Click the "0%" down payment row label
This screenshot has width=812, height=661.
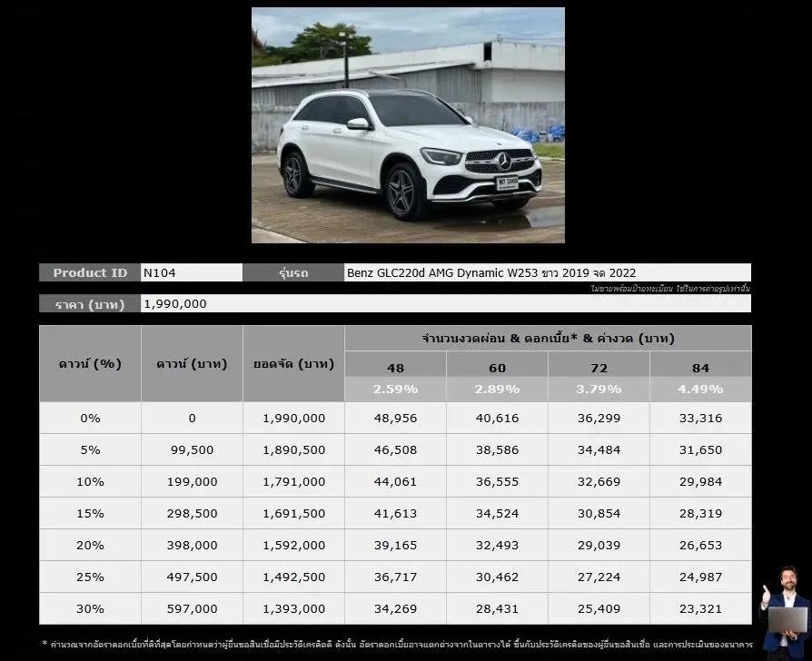(x=90, y=419)
